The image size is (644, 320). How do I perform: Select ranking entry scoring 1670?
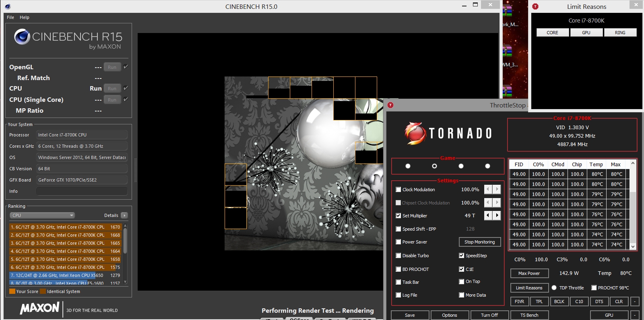65,227
